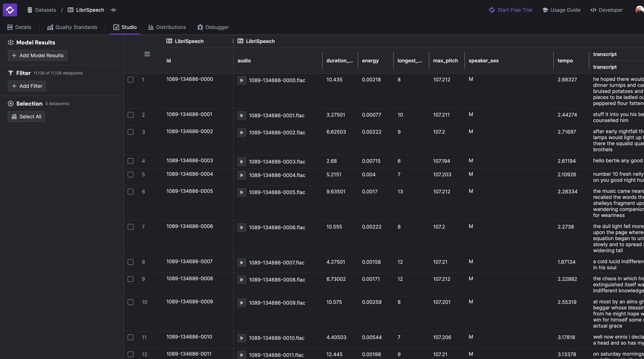Open the hamburger menu in the table header

tap(147, 54)
